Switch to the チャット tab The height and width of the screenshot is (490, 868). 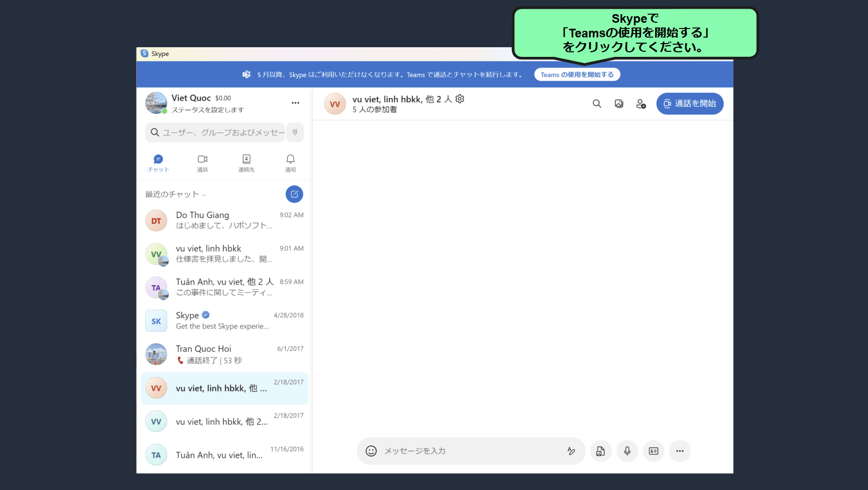pyautogui.click(x=158, y=162)
